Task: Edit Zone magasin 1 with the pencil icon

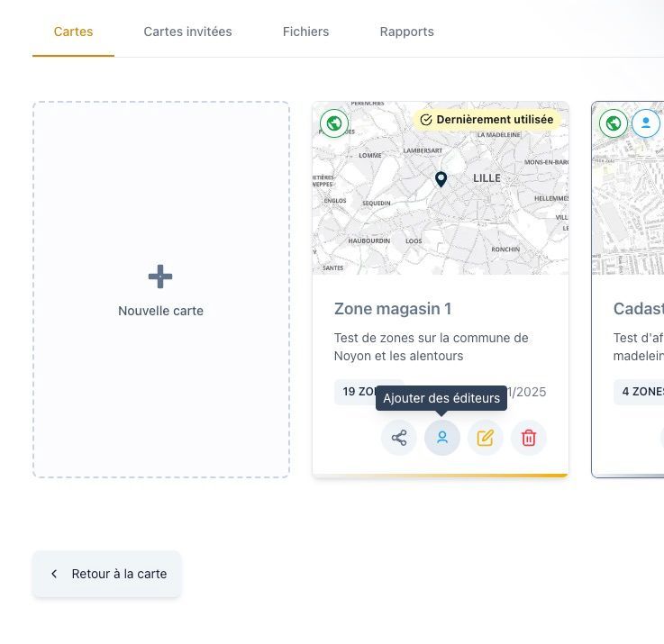Action: coord(485,438)
